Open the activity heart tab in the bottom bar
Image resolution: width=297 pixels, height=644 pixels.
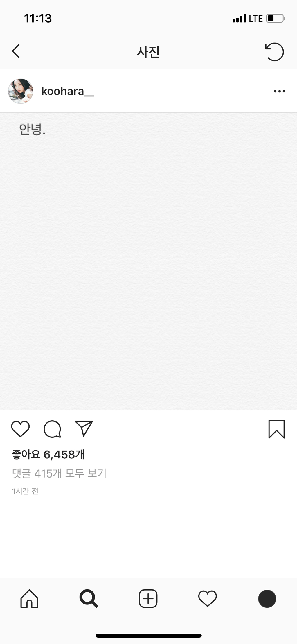[208, 599]
